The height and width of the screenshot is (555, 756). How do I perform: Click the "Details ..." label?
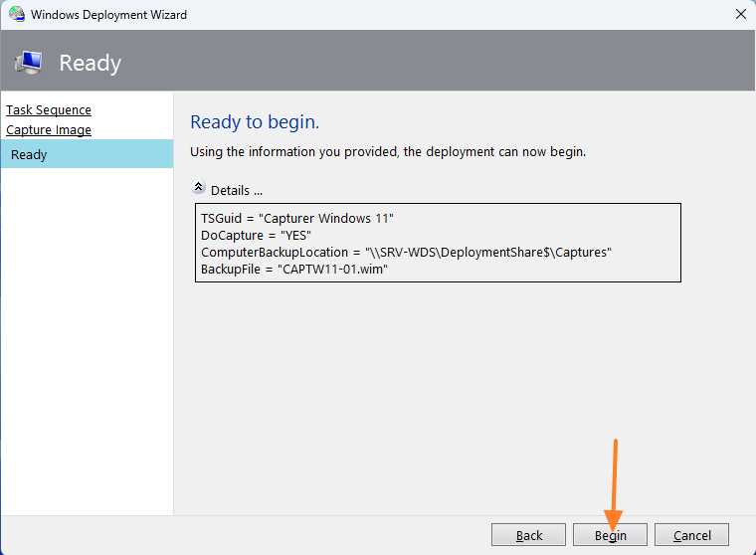pyautogui.click(x=237, y=190)
